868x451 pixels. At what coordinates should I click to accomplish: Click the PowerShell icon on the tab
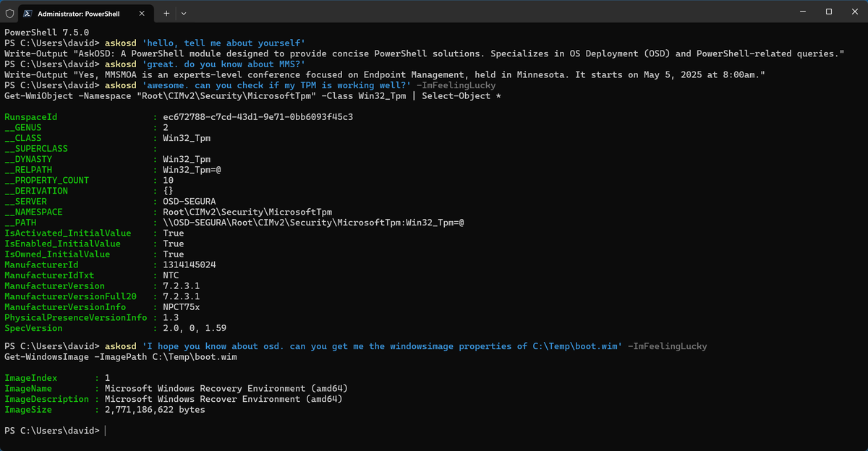point(28,13)
